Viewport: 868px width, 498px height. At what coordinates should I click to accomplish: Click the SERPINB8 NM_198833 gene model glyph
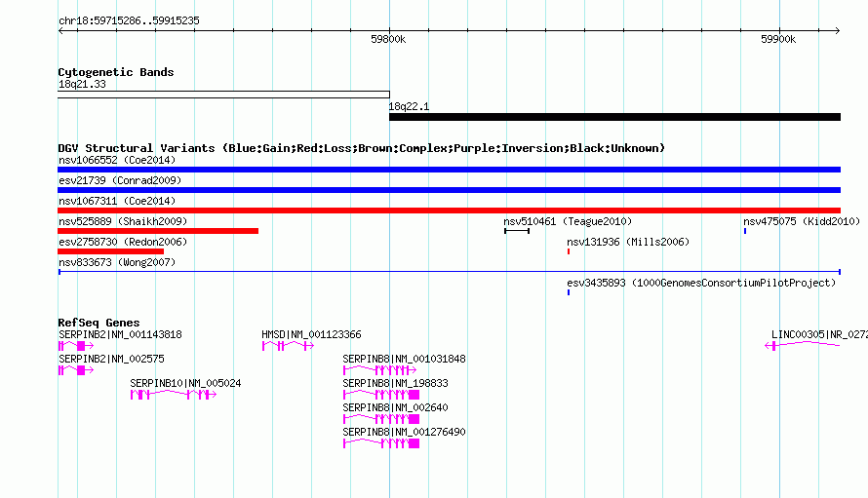click(x=381, y=395)
